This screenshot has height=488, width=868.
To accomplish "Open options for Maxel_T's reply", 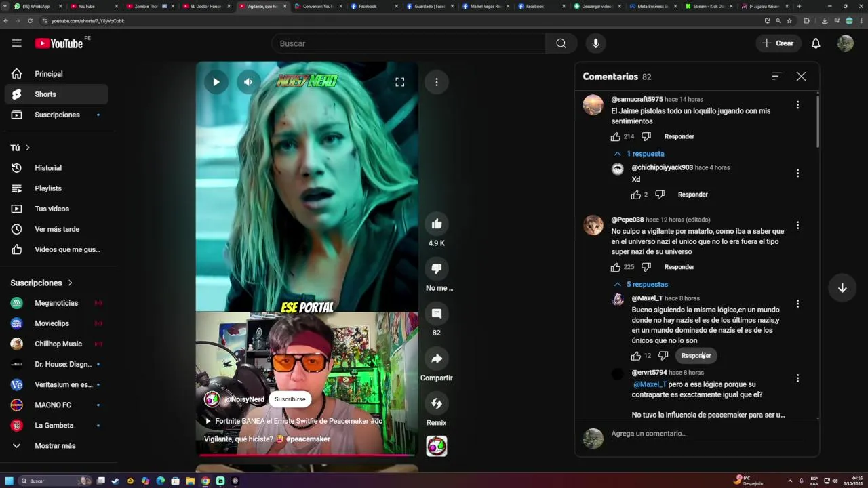I will point(797,304).
